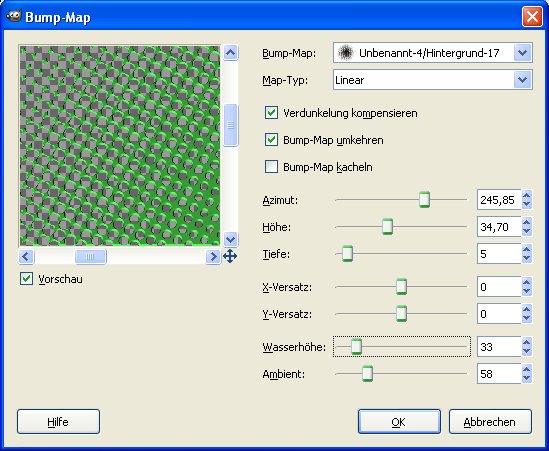The image size is (549, 451).
Task: Expand the Map-Typ Linear dropdown
Action: pyautogui.click(x=433, y=80)
